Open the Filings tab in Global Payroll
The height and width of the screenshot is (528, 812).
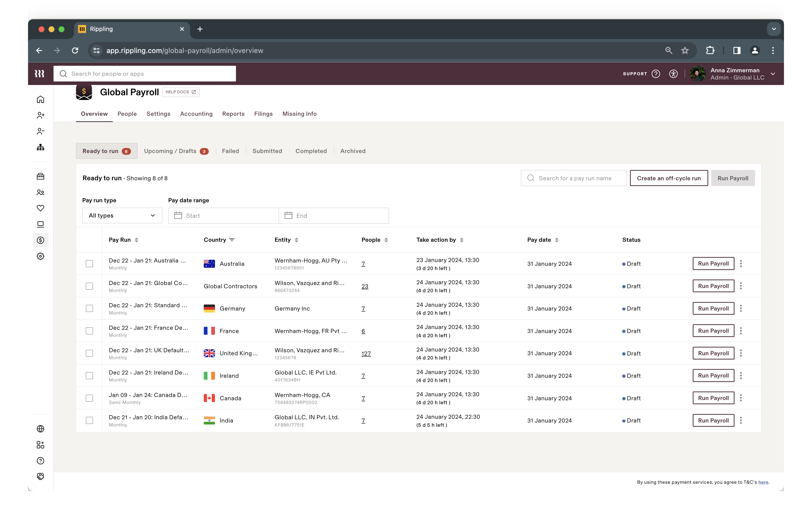(x=263, y=113)
